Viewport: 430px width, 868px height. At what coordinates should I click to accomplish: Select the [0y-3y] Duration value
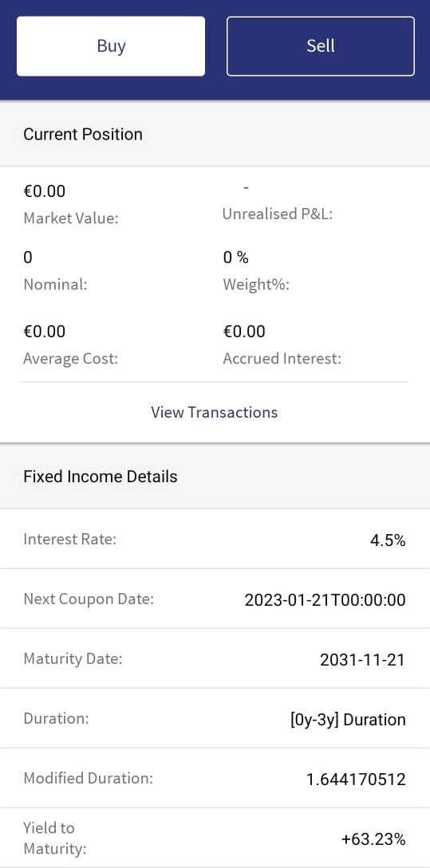pos(348,720)
